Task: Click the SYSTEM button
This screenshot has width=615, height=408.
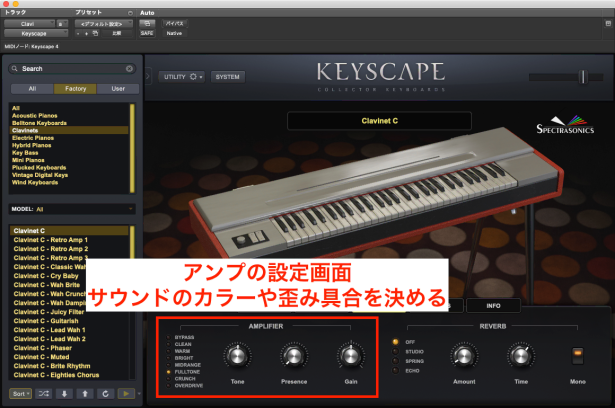Action: [x=227, y=77]
